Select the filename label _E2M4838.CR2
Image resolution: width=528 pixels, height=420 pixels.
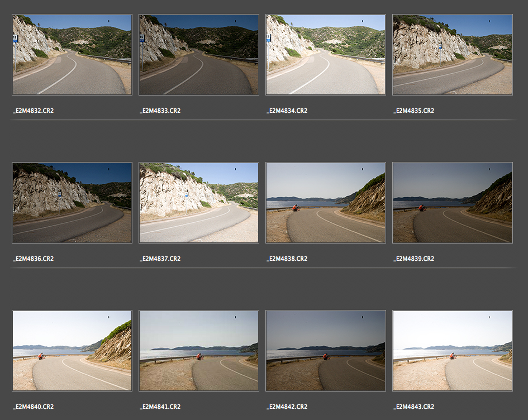(x=287, y=259)
